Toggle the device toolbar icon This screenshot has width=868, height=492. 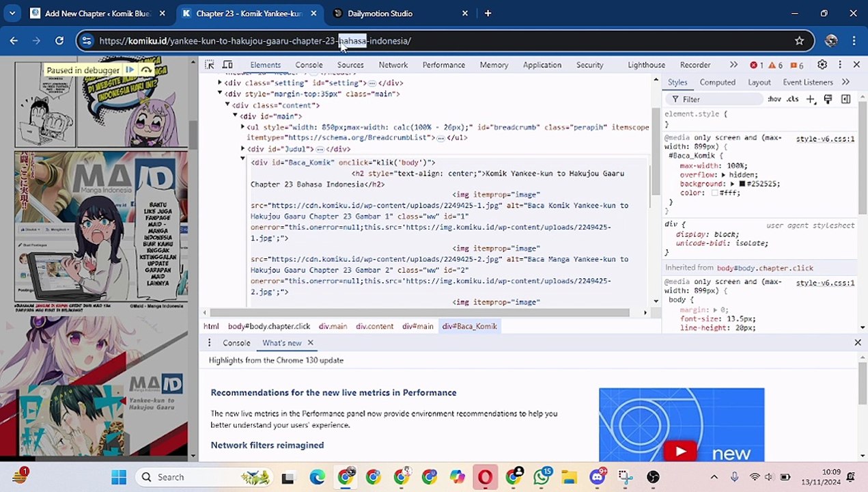click(x=227, y=65)
